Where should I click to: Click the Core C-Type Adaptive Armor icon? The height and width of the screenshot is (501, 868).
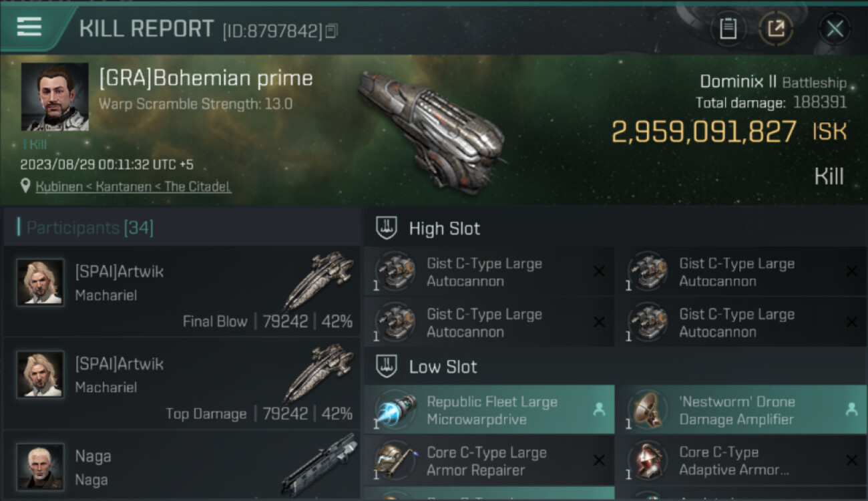tap(646, 461)
